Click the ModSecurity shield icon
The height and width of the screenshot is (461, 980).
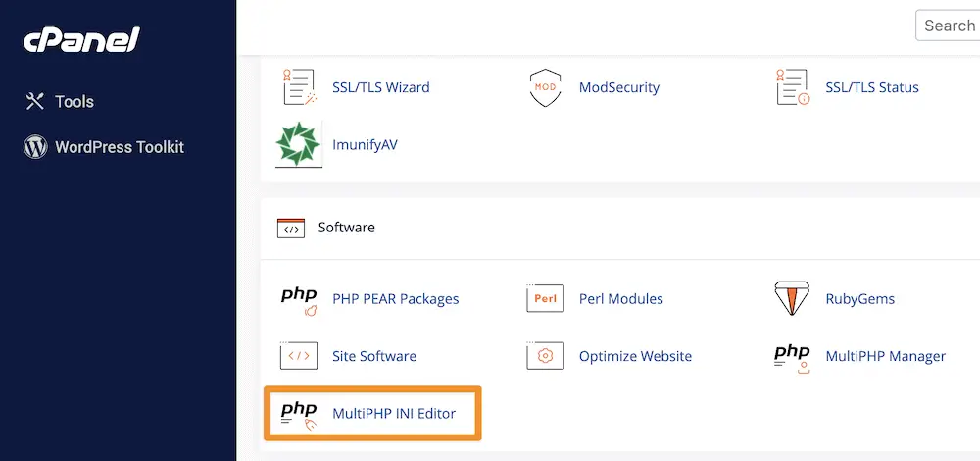546,87
